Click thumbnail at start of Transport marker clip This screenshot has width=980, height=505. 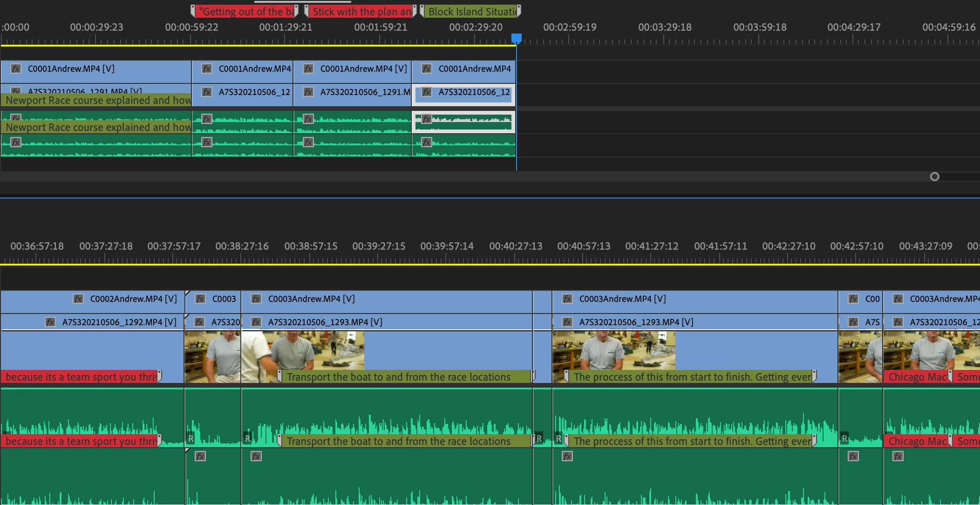click(303, 350)
